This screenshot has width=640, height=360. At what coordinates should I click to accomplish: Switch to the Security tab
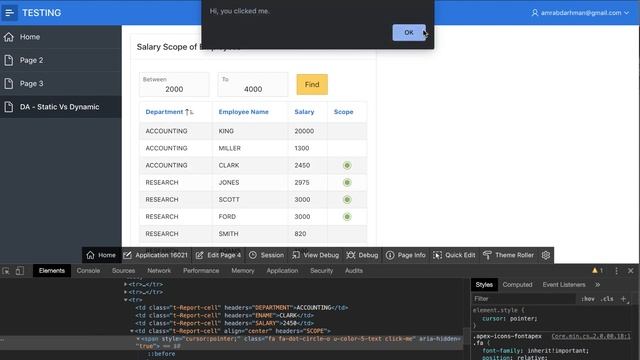point(321,271)
